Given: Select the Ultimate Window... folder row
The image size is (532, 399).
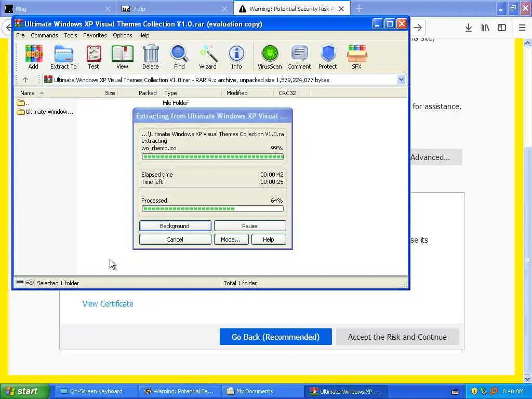Looking at the screenshot, I should point(45,112).
